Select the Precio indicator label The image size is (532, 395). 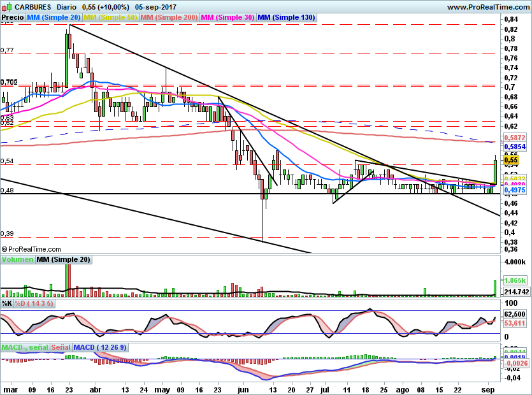click(13, 17)
